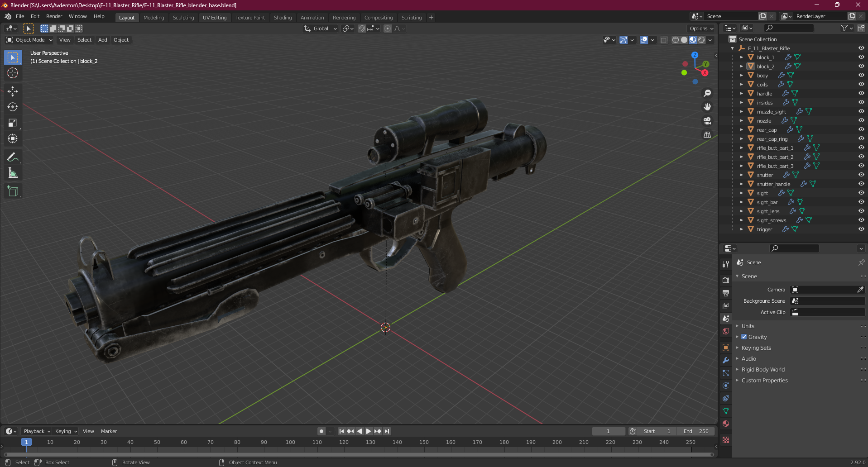
Task: Activate the Rotate tool
Action: click(x=13, y=107)
